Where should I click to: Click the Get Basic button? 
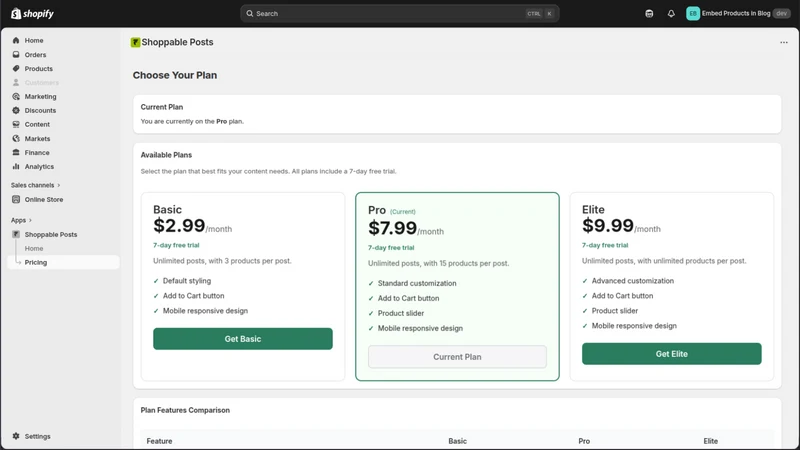[x=243, y=339]
